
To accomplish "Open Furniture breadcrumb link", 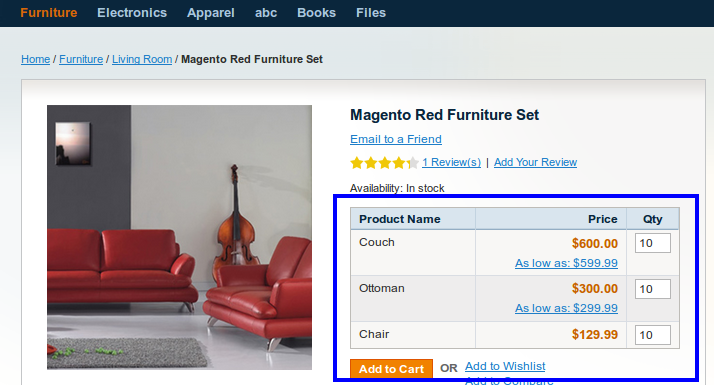I will coord(81,59).
